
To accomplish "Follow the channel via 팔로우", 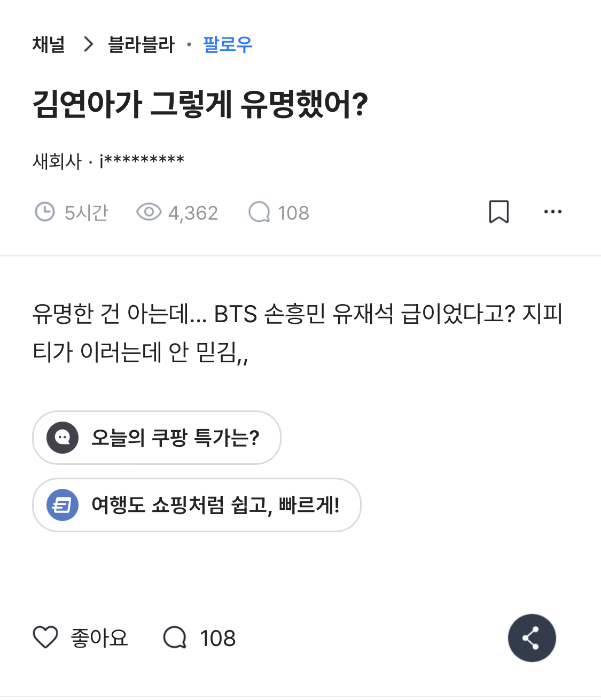I will click(228, 44).
